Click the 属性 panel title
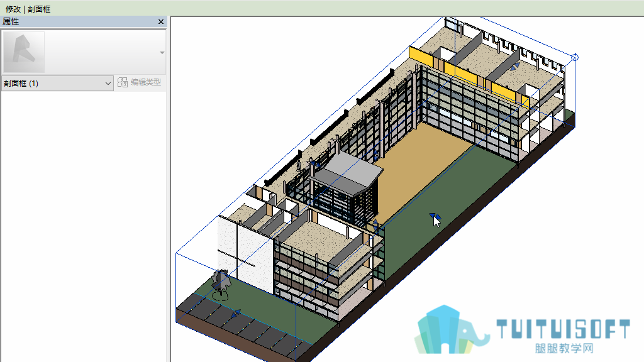 [11, 22]
